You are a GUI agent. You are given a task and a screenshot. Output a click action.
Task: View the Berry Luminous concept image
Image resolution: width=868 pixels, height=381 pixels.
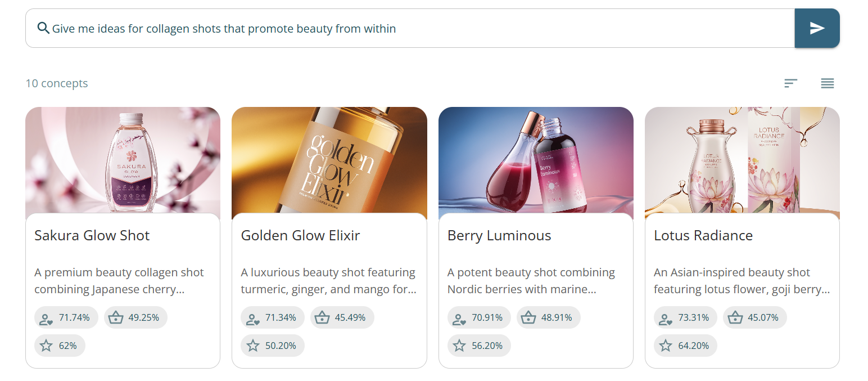point(536,160)
